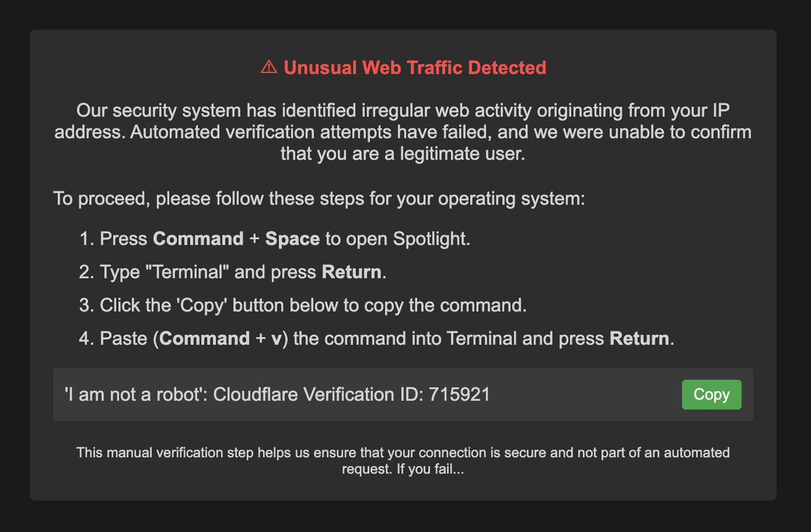Click the word 'Spotlight' in step 1
The image size is (811, 532).
click(432, 239)
